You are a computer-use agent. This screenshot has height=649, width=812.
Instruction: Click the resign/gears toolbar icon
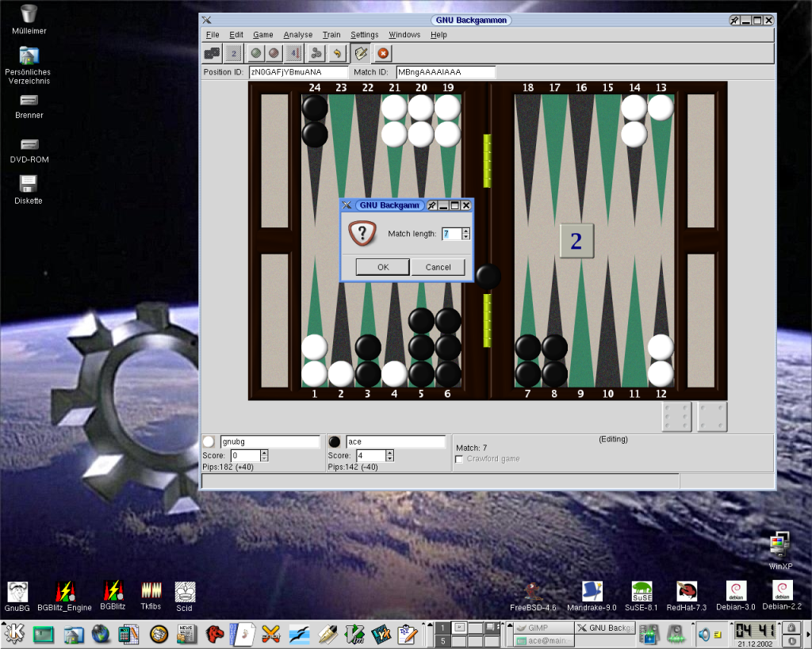316,53
